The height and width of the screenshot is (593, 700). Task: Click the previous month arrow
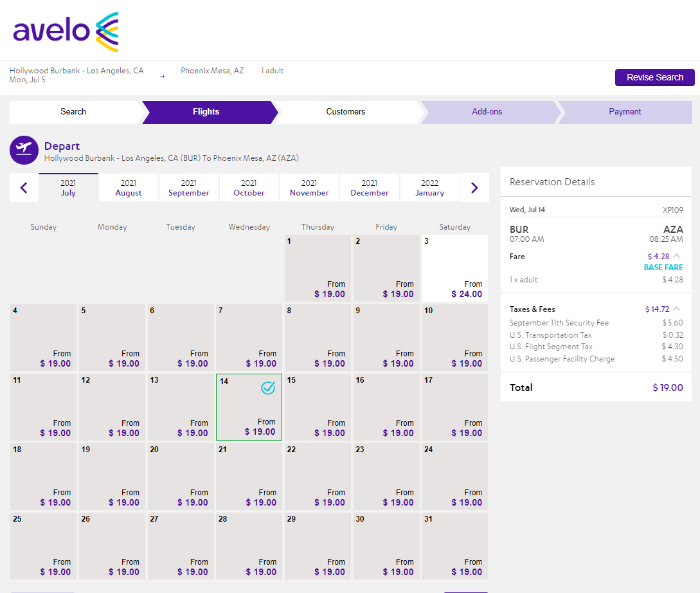click(24, 188)
